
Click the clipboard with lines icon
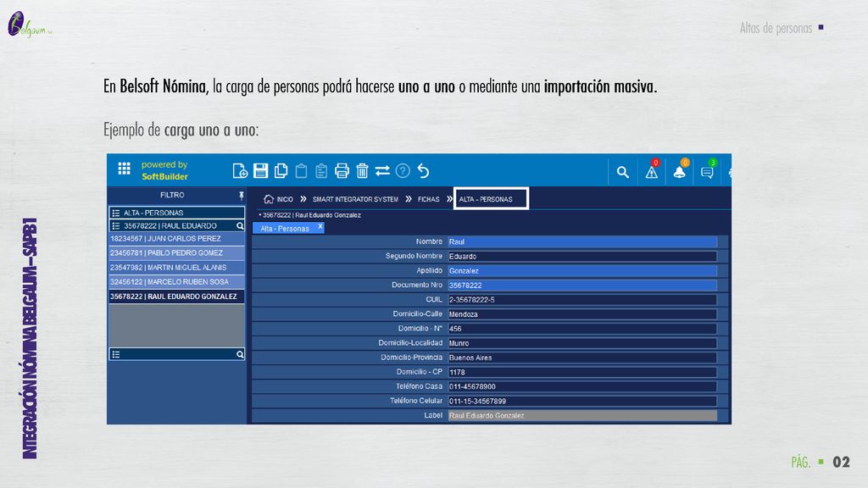coord(321,171)
